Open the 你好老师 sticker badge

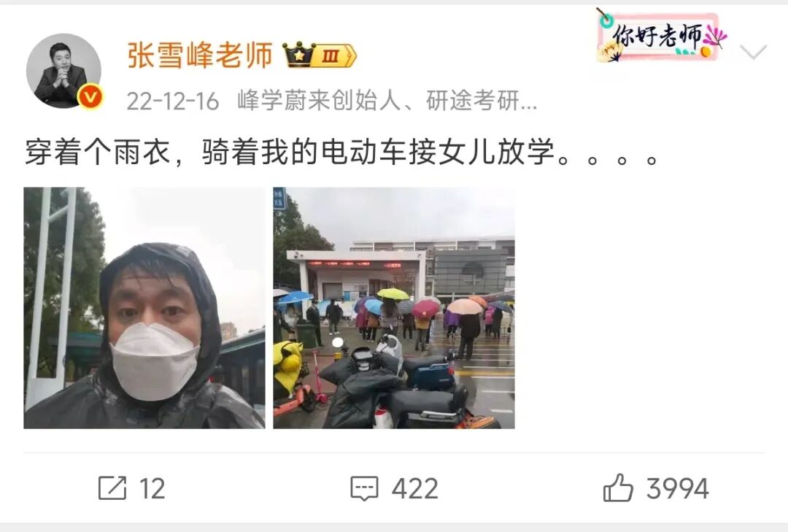click(661, 36)
